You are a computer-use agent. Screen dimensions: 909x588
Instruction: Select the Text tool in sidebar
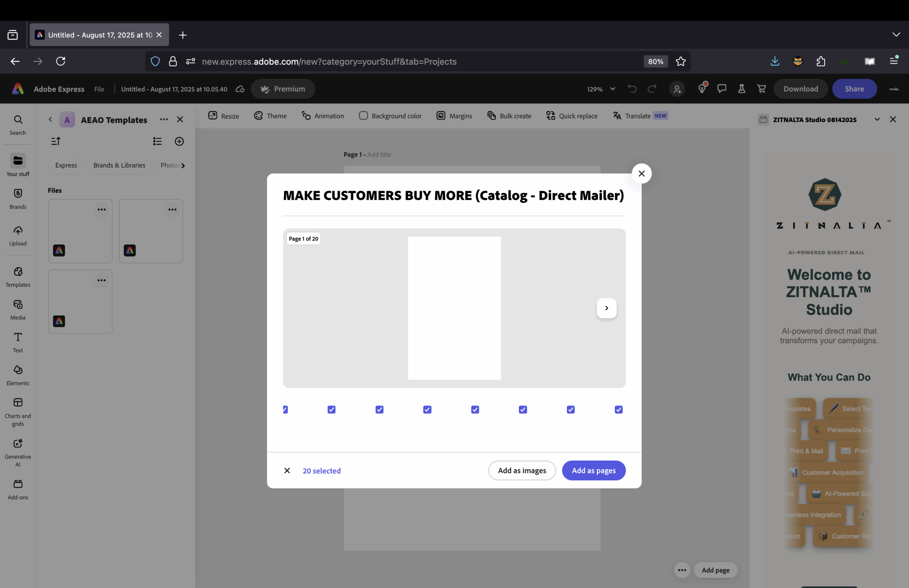tap(17, 342)
